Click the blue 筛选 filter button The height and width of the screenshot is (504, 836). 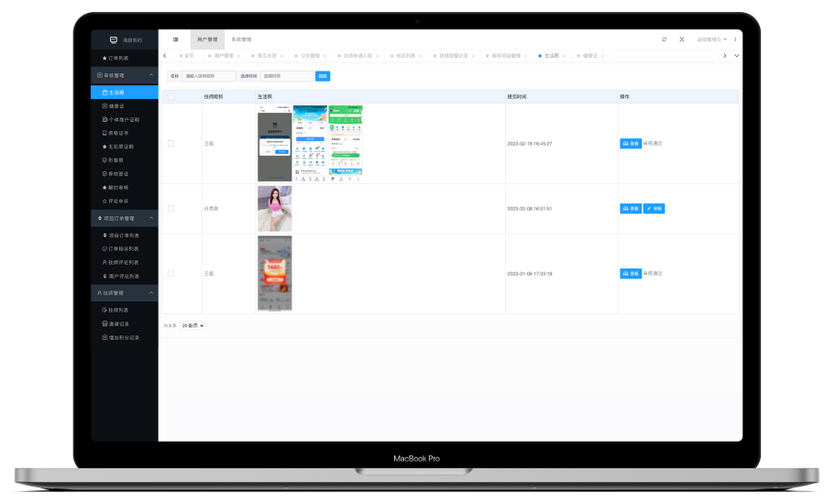click(323, 76)
